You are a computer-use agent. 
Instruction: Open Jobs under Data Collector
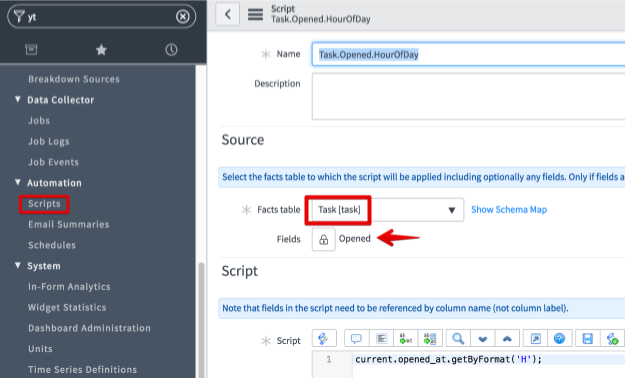click(x=39, y=120)
